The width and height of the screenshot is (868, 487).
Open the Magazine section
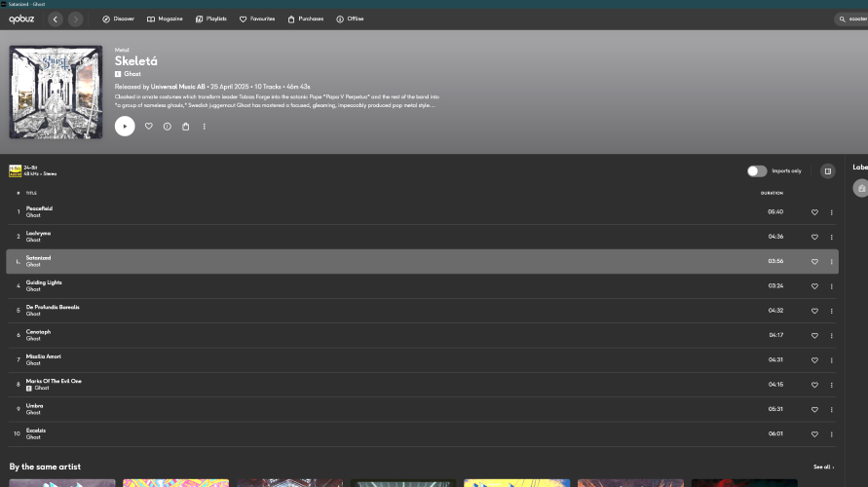pyautogui.click(x=165, y=19)
